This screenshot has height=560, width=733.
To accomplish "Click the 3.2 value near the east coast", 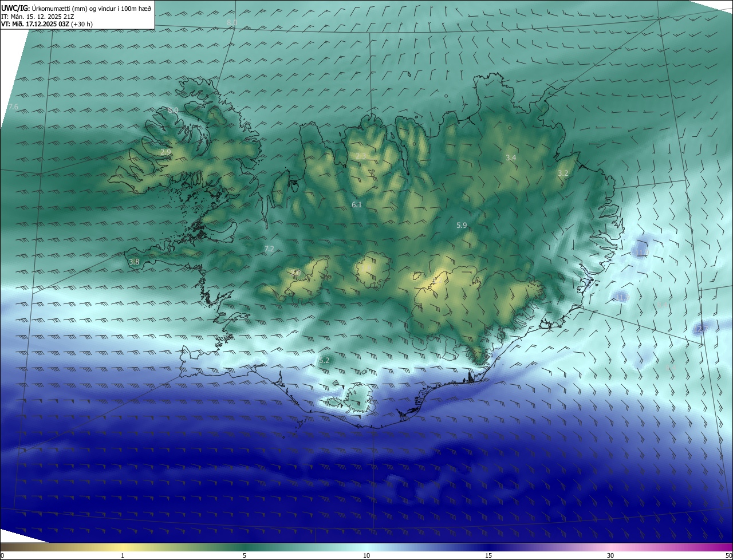I will tap(563, 173).
